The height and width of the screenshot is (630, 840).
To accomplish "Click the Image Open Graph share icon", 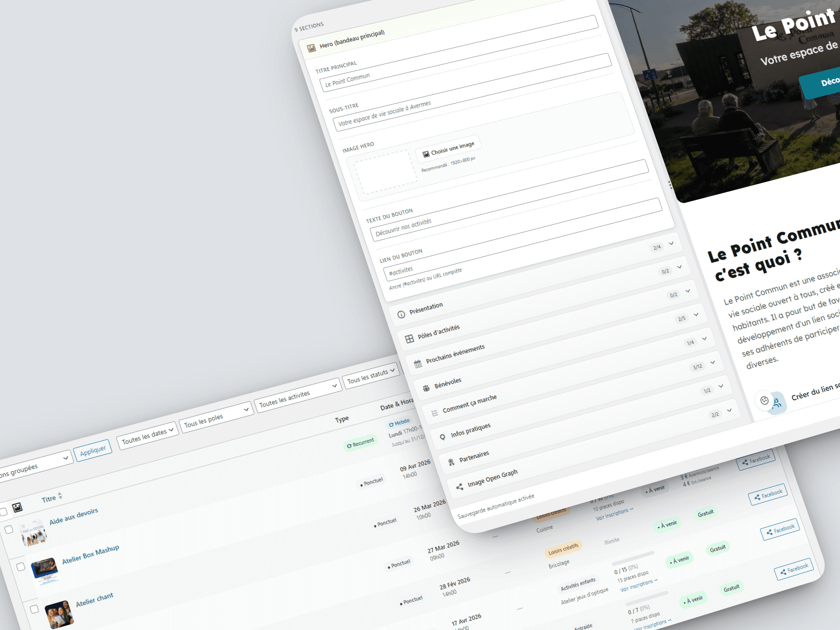I will 459,486.
